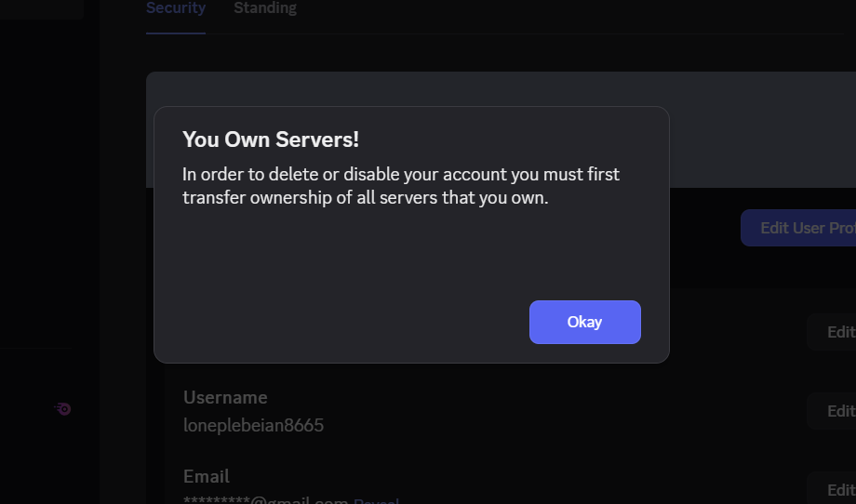The width and height of the screenshot is (856, 504).
Task: Click the "transfer ownership of all servers" line
Action: click(365, 197)
